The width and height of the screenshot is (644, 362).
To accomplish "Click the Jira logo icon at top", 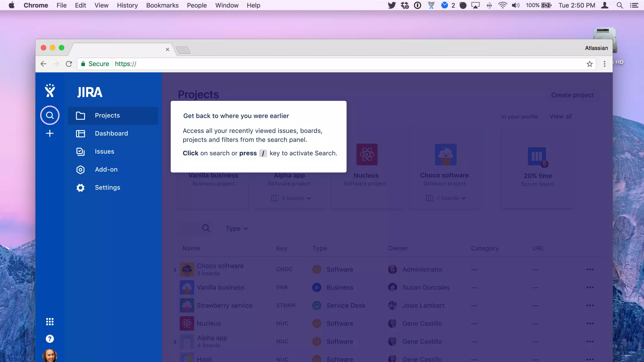I will pos(50,91).
